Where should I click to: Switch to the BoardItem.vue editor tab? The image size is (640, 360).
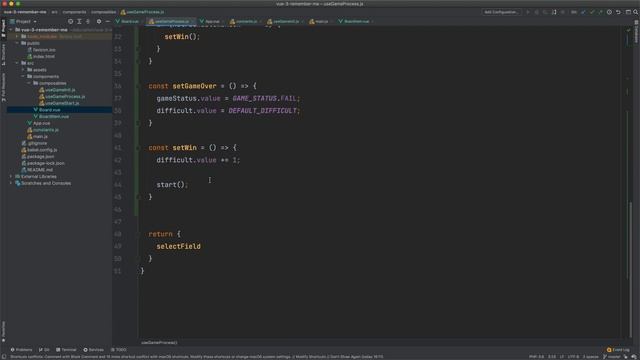tap(356, 21)
